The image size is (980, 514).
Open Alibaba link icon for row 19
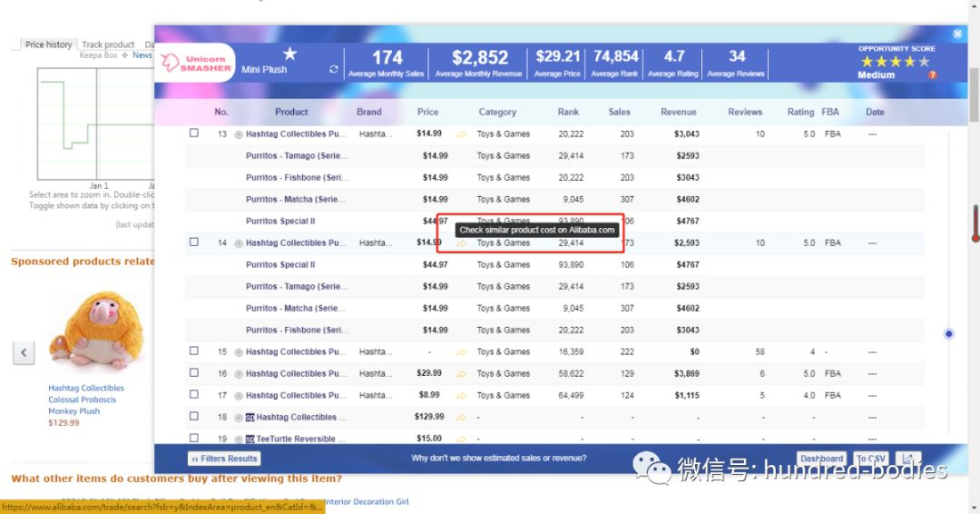coord(461,439)
